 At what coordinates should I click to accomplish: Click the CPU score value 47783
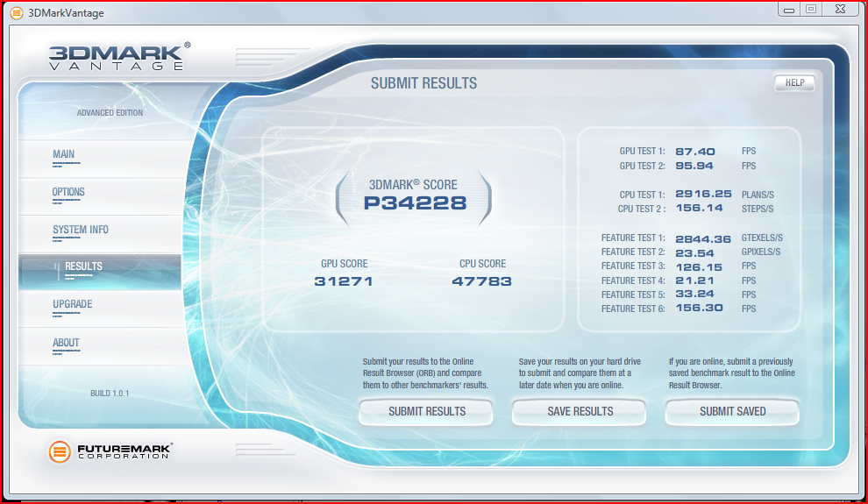tap(481, 281)
